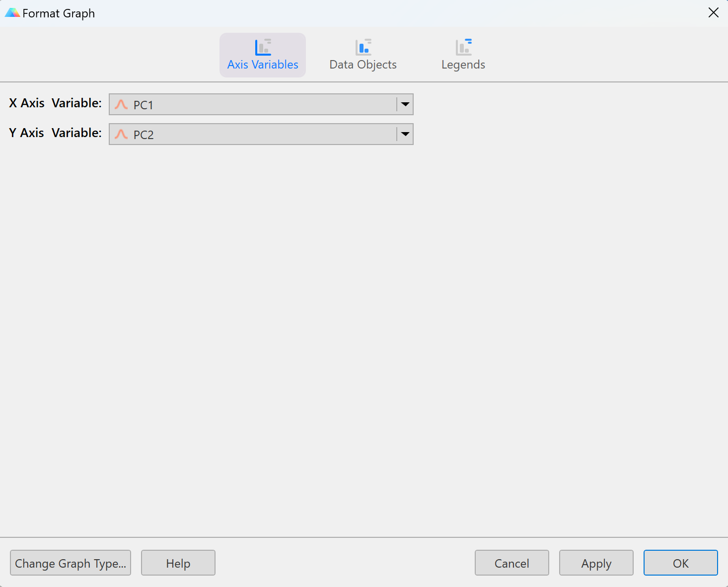Click the Data Objects bar chart icon
The height and width of the screenshot is (587, 728).
pyautogui.click(x=363, y=46)
